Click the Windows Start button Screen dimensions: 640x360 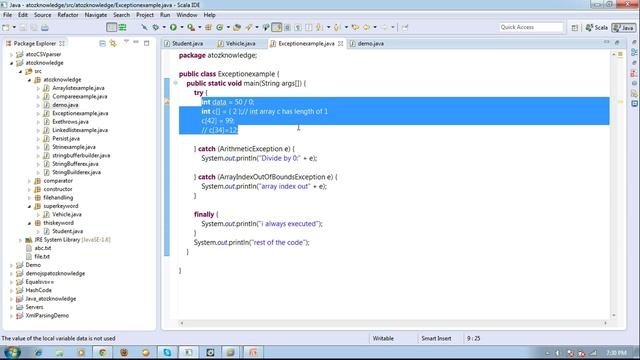12,352
